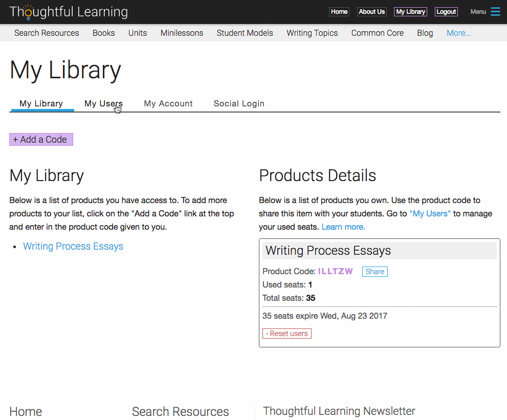Go to Home in the header
The width and height of the screenshot is (507, 420).
339,12
